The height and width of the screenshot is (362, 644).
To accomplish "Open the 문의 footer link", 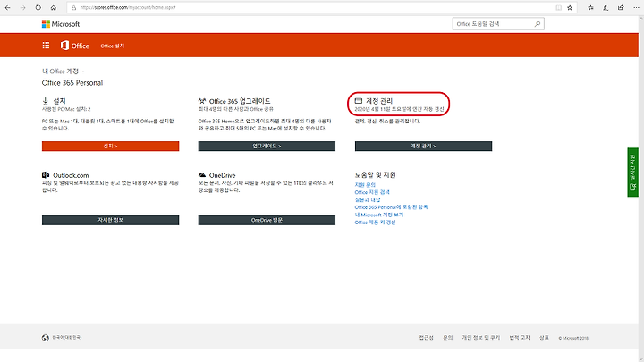I will (448, 338).
